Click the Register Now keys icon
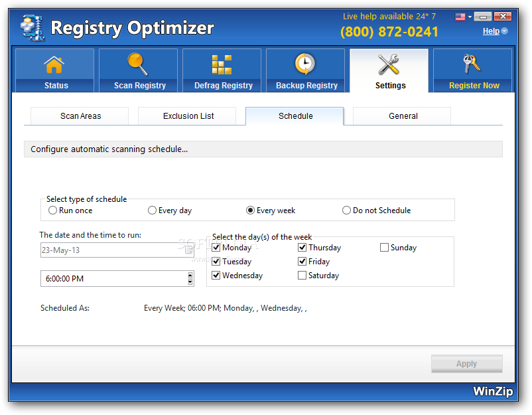 click(472, 64)
